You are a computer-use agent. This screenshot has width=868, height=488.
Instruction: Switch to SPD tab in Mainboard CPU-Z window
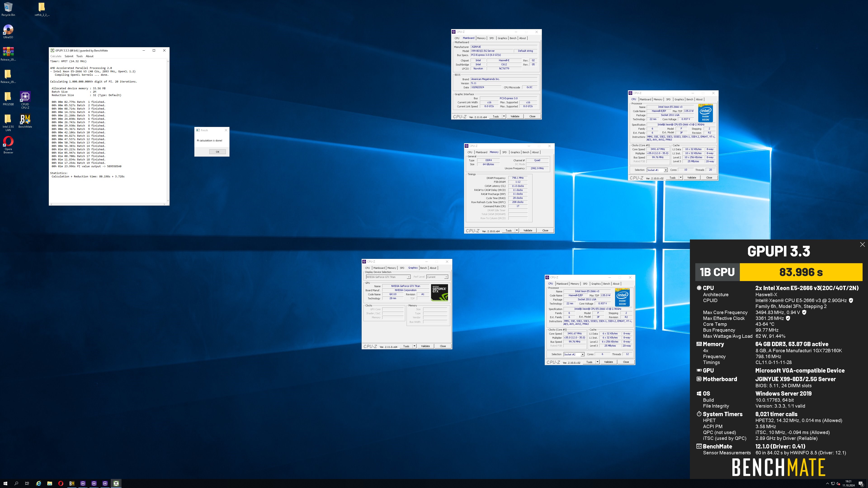click(x=491, y=38)
